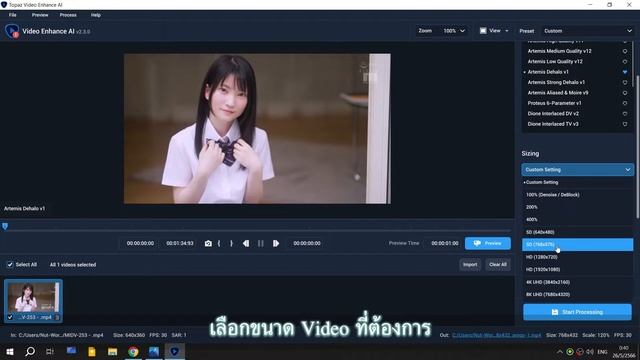The width and height of the screenshot is (640, 360).
Task: Open Photos app from taskbar
Action: 154,351
